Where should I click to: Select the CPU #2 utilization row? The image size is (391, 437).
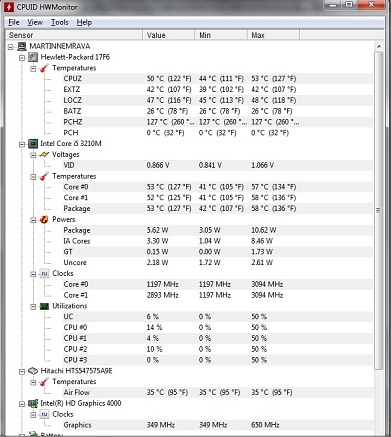click(217, 349)
